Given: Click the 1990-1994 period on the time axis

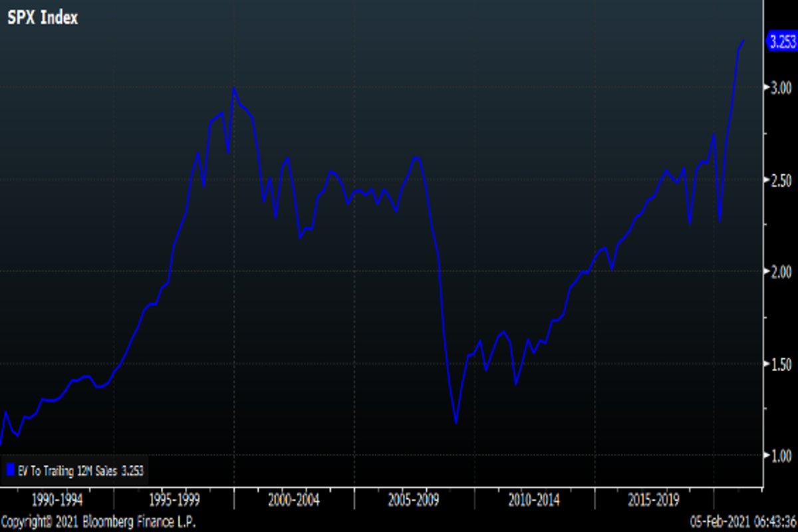Looking at the screenshot, I should coord(60,499).
